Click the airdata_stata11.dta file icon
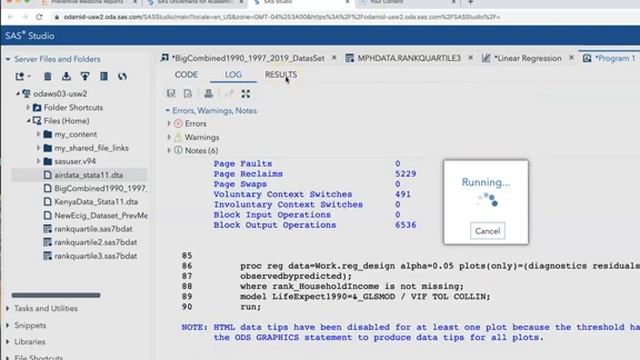The width and height of the screenshot is (640, 360). coord(48,175)
